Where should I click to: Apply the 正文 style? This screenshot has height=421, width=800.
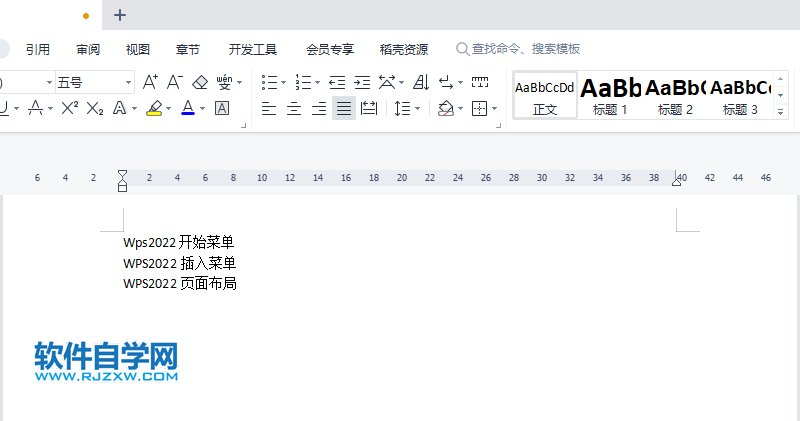pyautogui.click(x=545, y=96)
